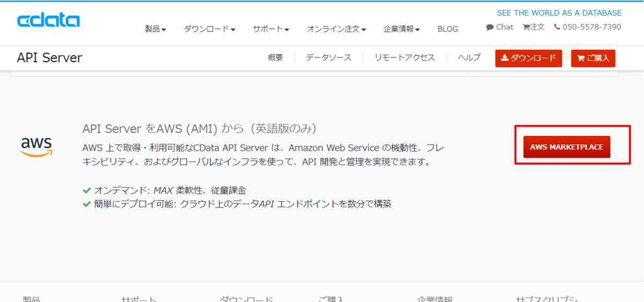Switch to the リモートアクセス tab
The image size is (644, 302).
pos(405,58)
